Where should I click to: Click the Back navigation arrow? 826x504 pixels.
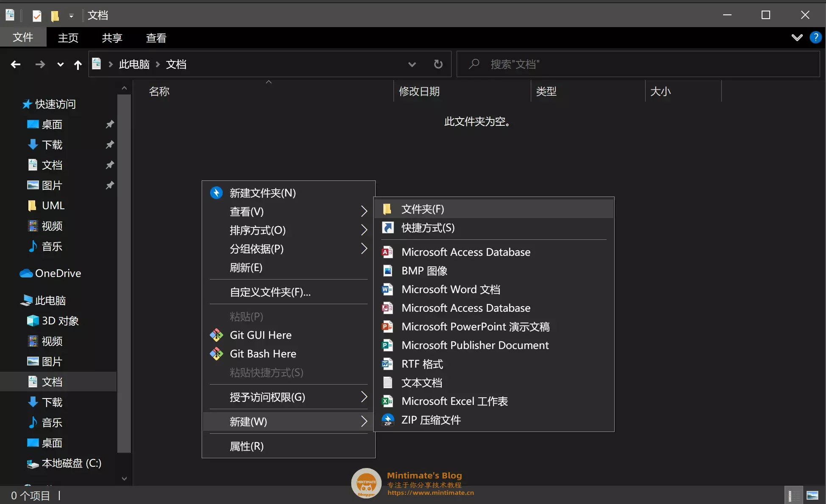click(x=16, y=64)
